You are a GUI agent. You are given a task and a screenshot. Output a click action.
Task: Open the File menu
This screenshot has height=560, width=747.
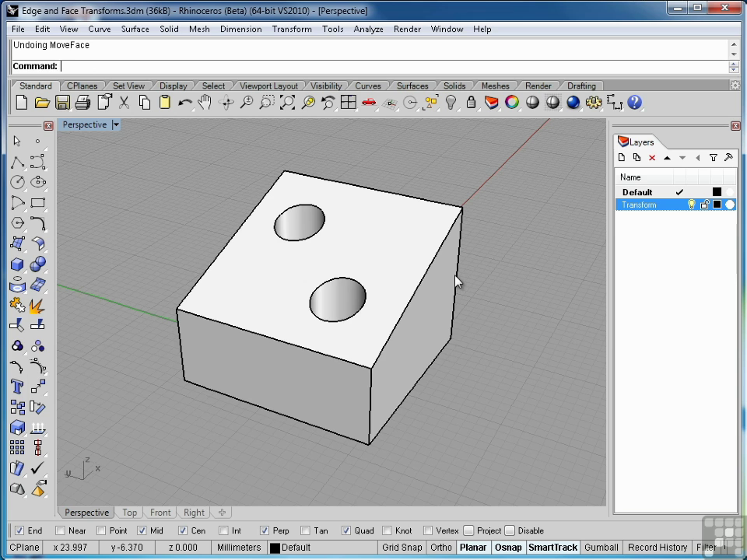[18, 29]
